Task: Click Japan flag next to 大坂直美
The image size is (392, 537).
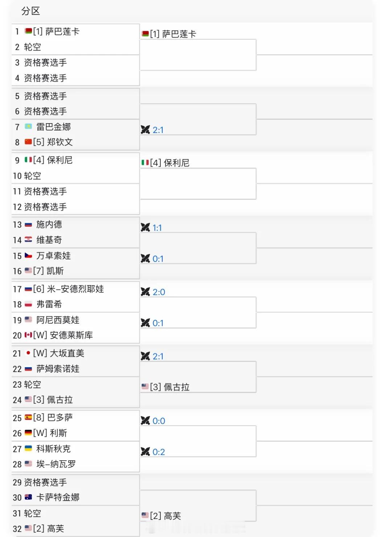Action: (x=28, y=353)
